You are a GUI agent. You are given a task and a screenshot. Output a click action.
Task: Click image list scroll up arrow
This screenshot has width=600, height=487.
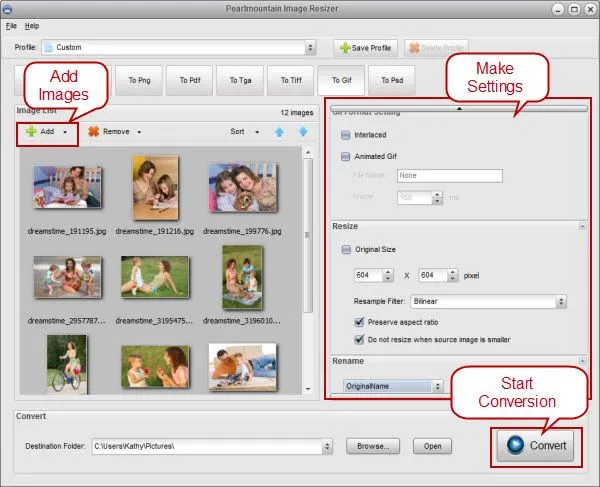[x=308, y=153]
